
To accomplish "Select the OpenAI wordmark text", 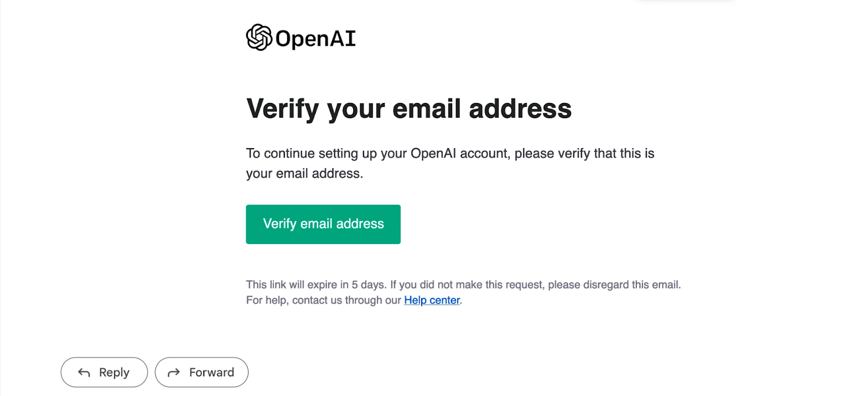I will [x=315, y=37].
